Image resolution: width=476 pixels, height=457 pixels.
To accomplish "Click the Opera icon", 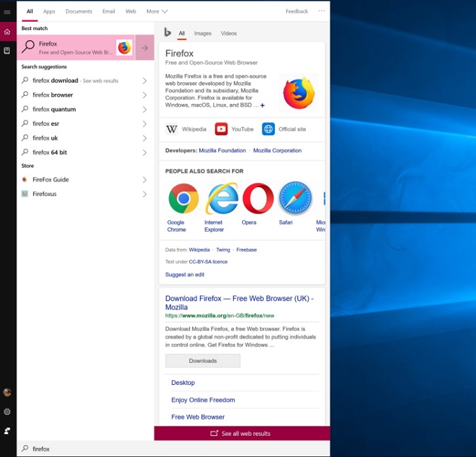I will coord(258,199).
